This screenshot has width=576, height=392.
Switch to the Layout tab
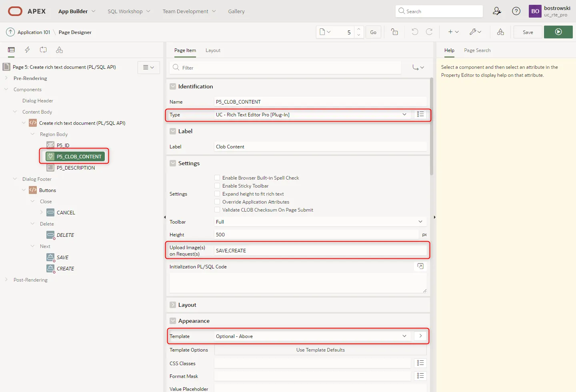click(x=213, y=50)
